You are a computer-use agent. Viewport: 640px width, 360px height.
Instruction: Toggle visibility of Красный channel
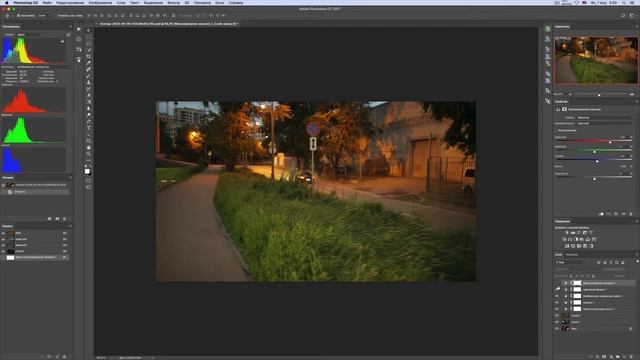tap(3, 239)
